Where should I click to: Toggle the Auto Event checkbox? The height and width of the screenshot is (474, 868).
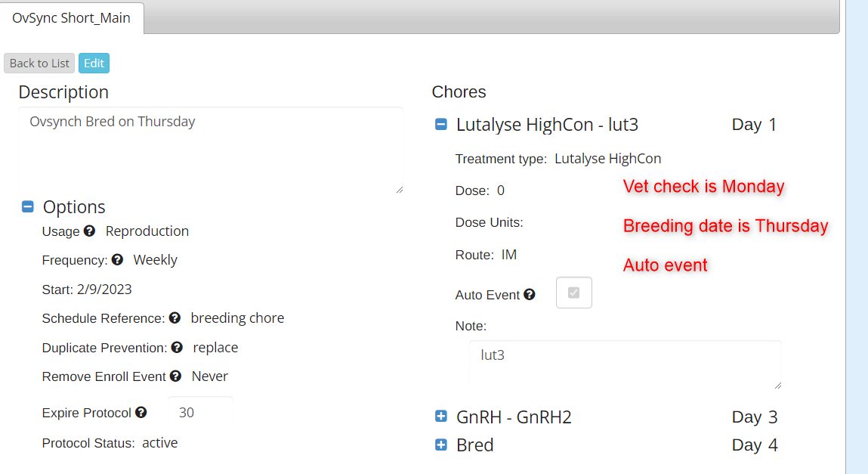(574, 293)
